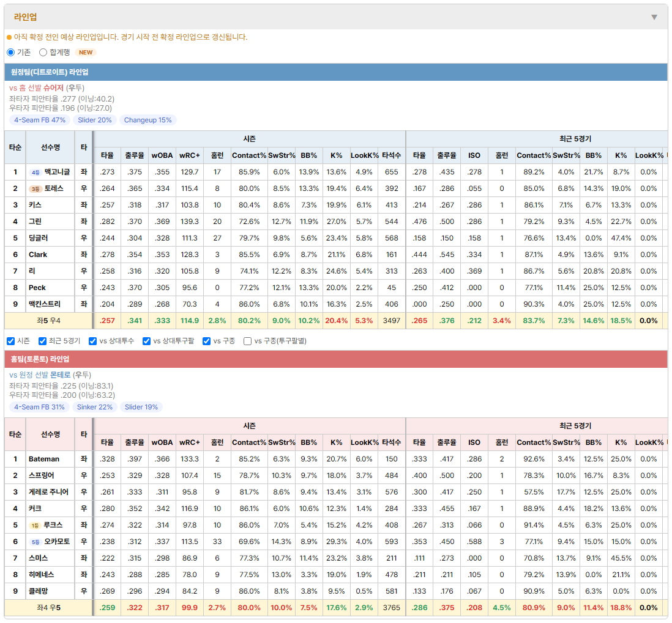Uncheck the vs 구종 checkbox
Viewport: 672px width, 623px height.
(x=207, y=341)
